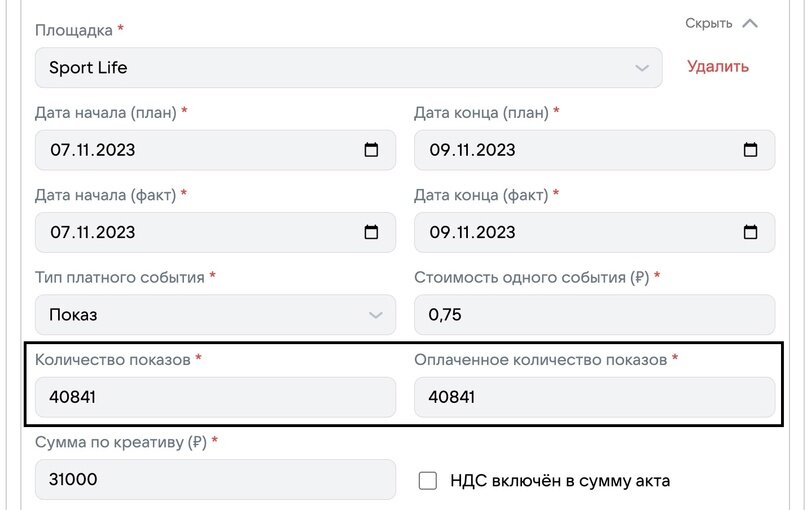Click the red Удалить button
Viewport: 807px width, 510px height.
point(717,67)
